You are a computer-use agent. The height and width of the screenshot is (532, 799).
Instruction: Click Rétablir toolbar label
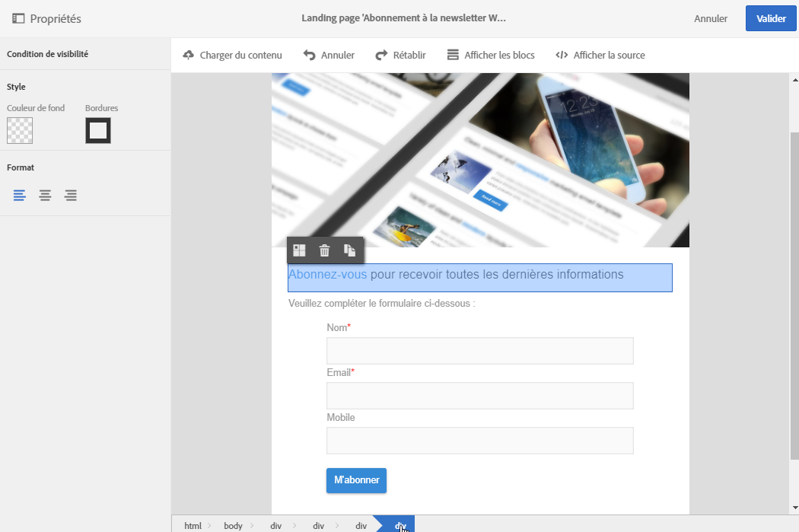click(409, 55)
